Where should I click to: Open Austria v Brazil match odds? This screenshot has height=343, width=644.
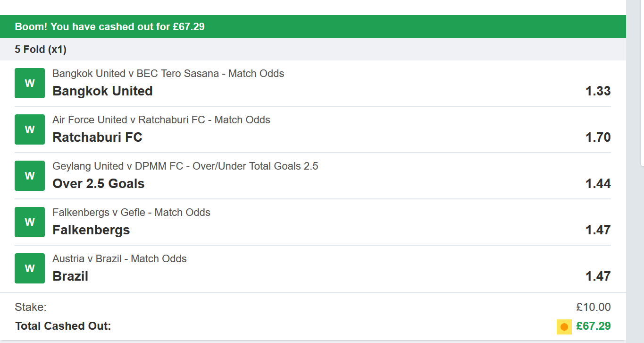pyautogui.click(x=119, y=258)
